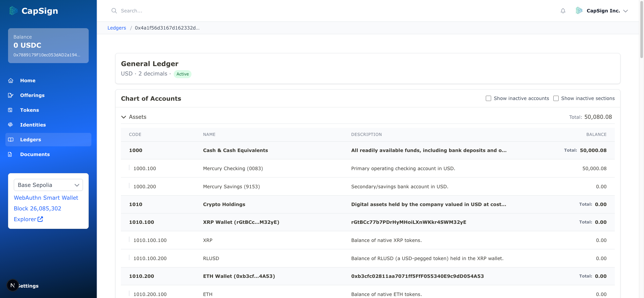Click into the Search input field
This screenshot has width=644, height=298.
point(235,11)
